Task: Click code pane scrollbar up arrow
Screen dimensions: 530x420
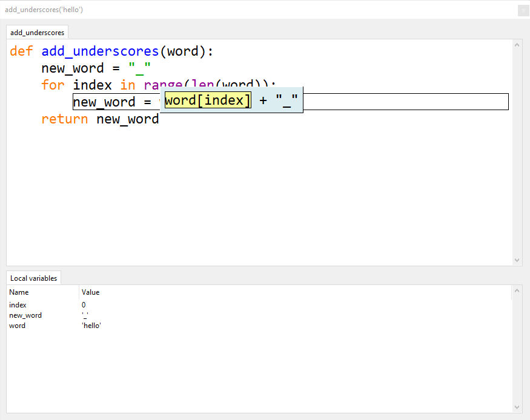Action: pyautogui.click(x=517, y=45)
